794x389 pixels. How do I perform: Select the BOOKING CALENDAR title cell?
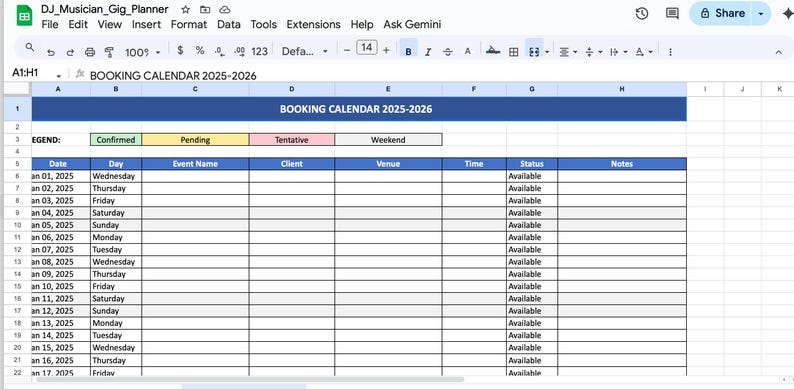click(359, 109)
